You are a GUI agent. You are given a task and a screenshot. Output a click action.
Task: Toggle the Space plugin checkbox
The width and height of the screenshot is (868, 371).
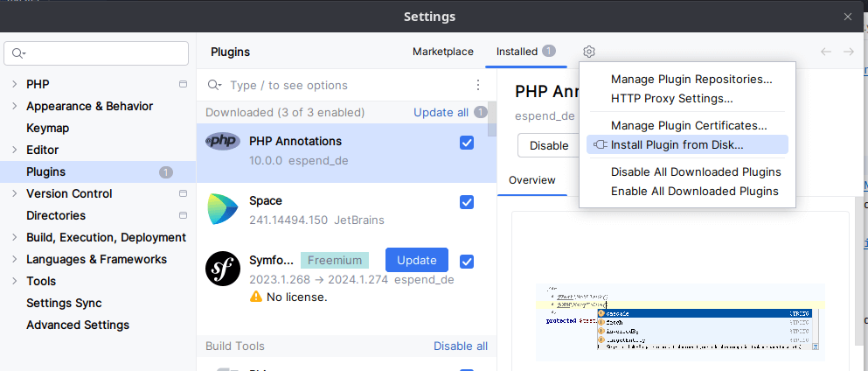click(467, 202)
